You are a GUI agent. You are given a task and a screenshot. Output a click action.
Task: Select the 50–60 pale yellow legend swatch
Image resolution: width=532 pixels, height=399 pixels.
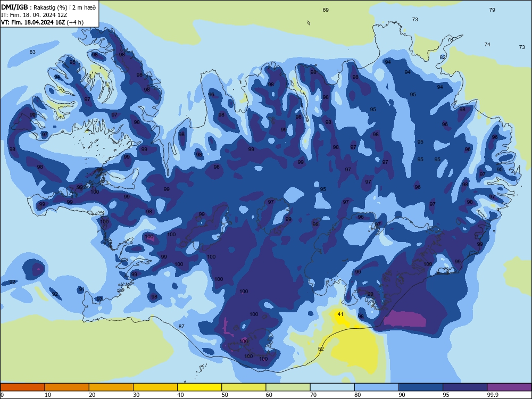tap(244, 387)
